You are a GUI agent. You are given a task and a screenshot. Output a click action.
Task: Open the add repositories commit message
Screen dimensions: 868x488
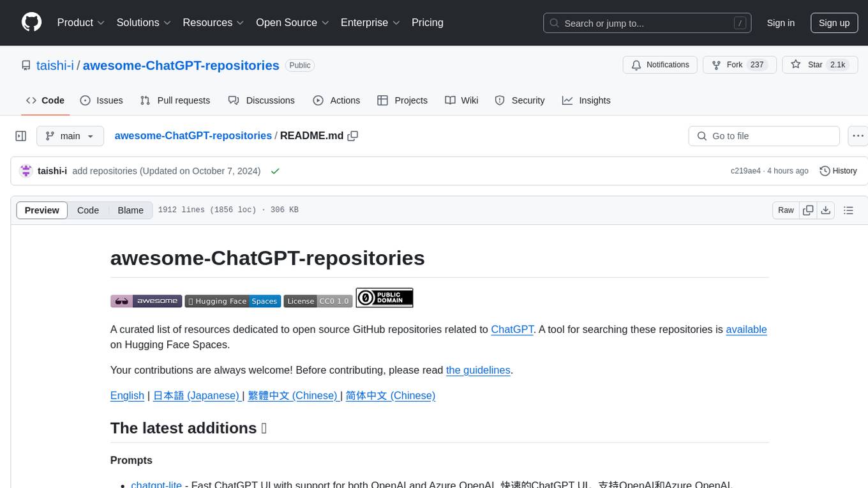167,171
